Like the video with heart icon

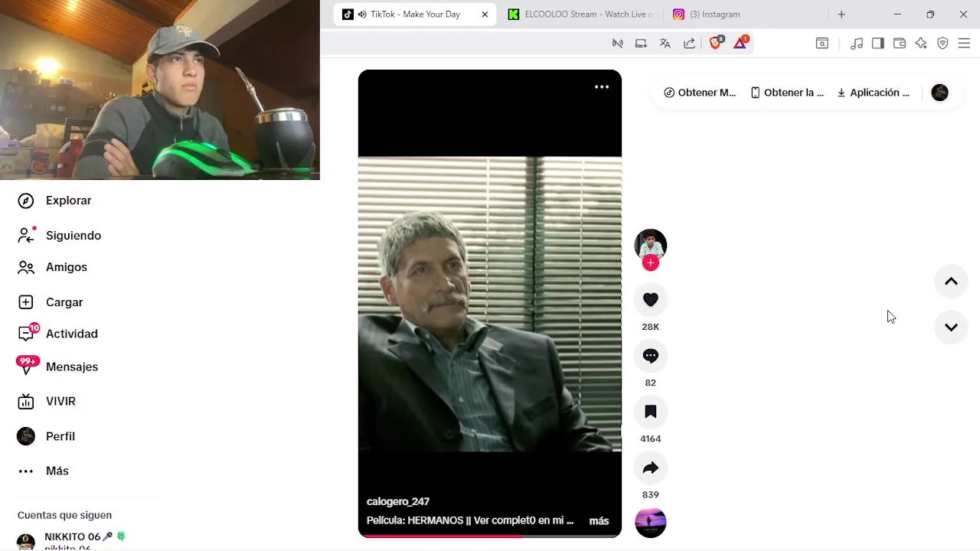[x=651, y=300]
